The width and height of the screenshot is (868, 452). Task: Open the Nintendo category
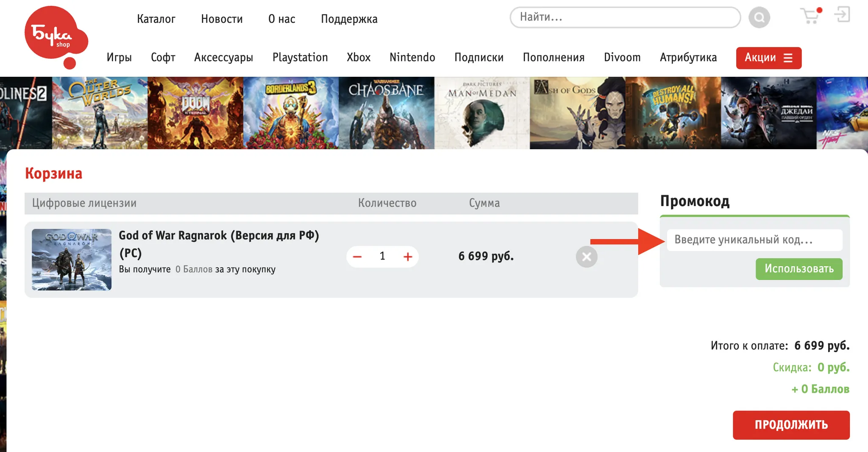click(412, 57)
